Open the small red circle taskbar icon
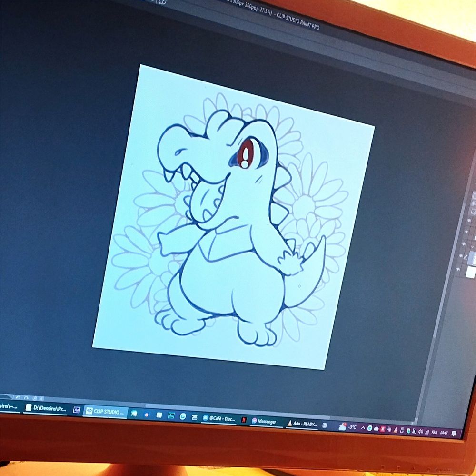The image size is (476, 476). point(146,414)
